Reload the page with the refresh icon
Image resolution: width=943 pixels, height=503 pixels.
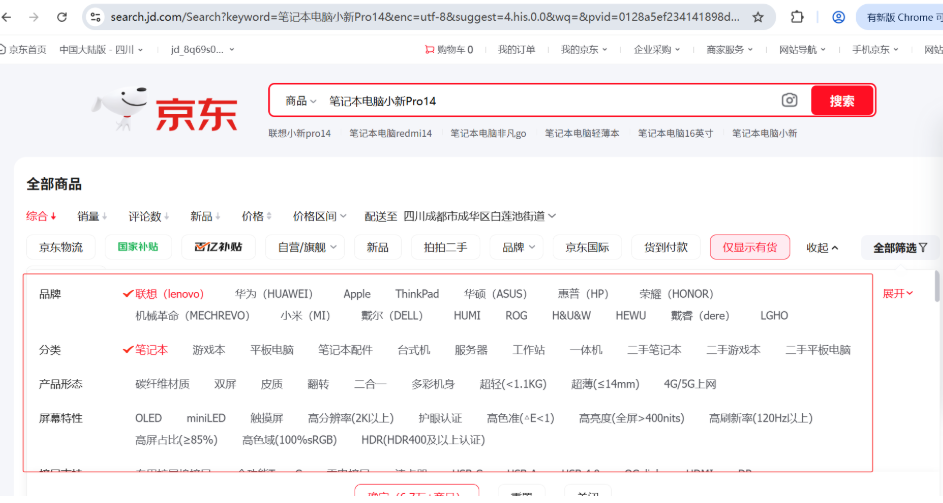(61, 17)
